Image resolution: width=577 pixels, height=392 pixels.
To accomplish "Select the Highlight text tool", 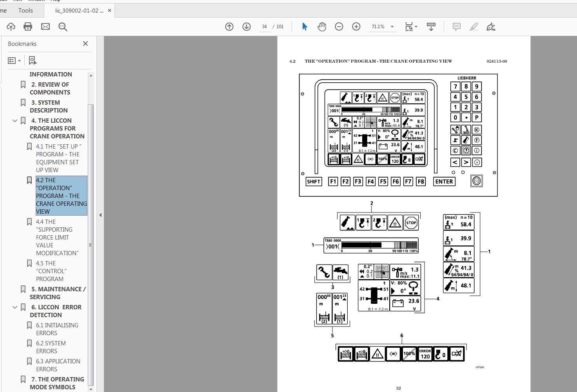I will click(474, 27).
